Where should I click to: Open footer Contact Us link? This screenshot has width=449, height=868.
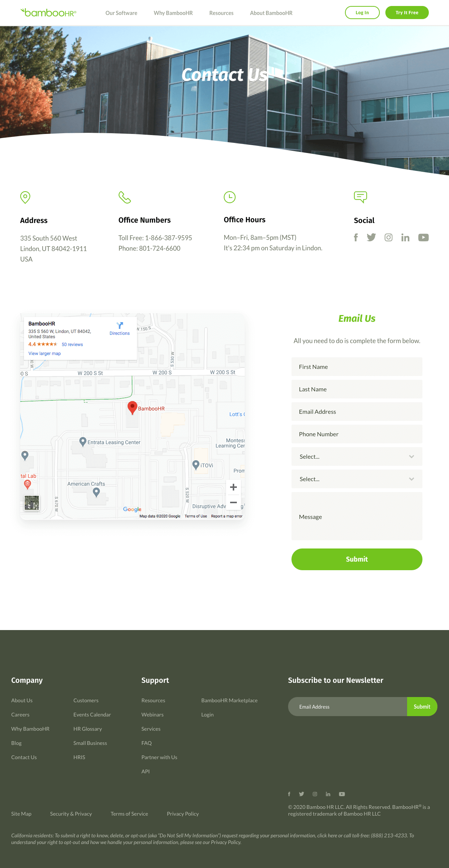[x=24, y=757]
